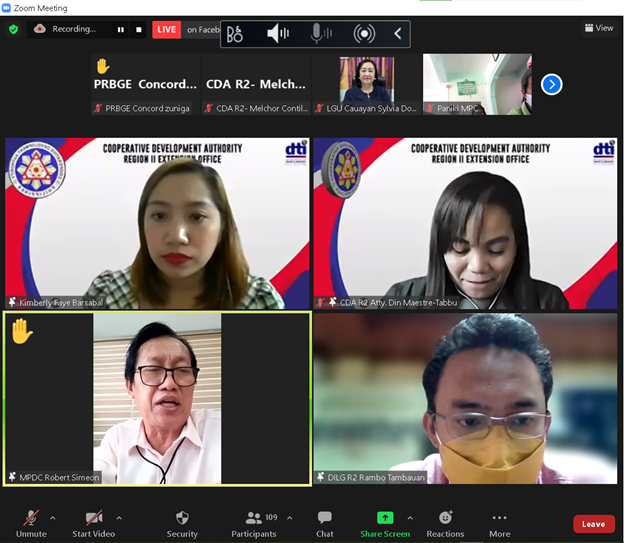Click muted mic icon beside PRBGE Concord zuniga
624x543 pixels.
pos(98,108)
